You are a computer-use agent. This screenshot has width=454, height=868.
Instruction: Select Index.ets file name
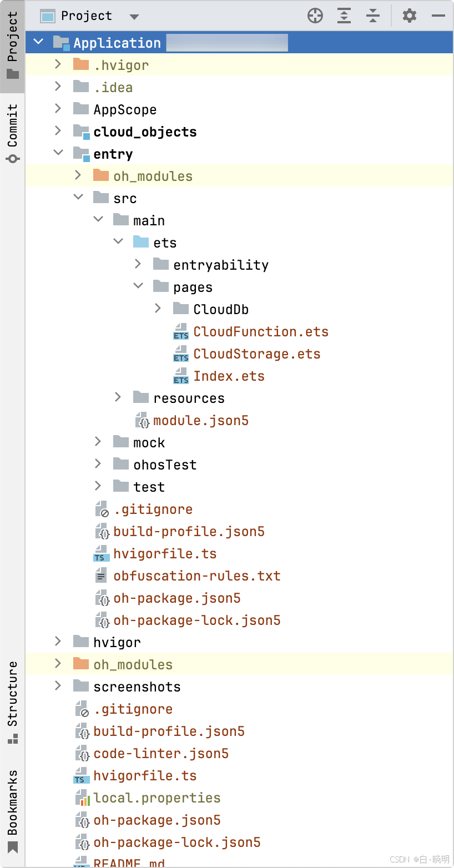click(229, 376)
